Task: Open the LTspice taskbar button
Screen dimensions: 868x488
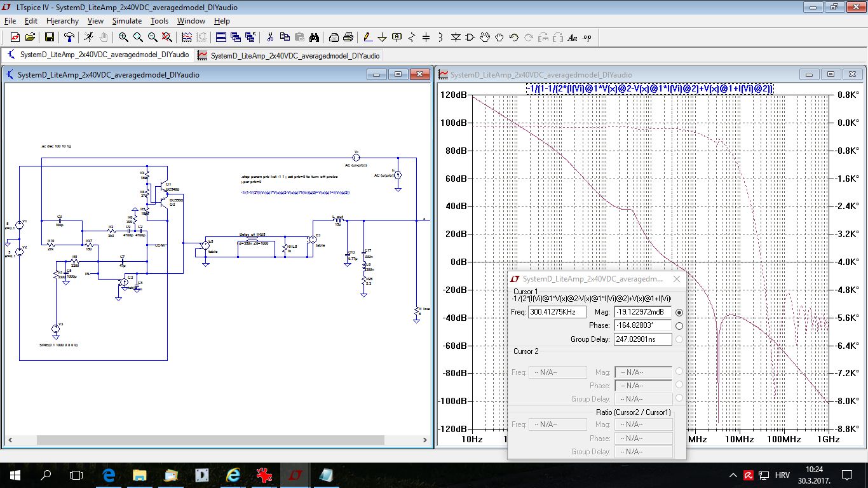Action: click(x=295, y=475)
